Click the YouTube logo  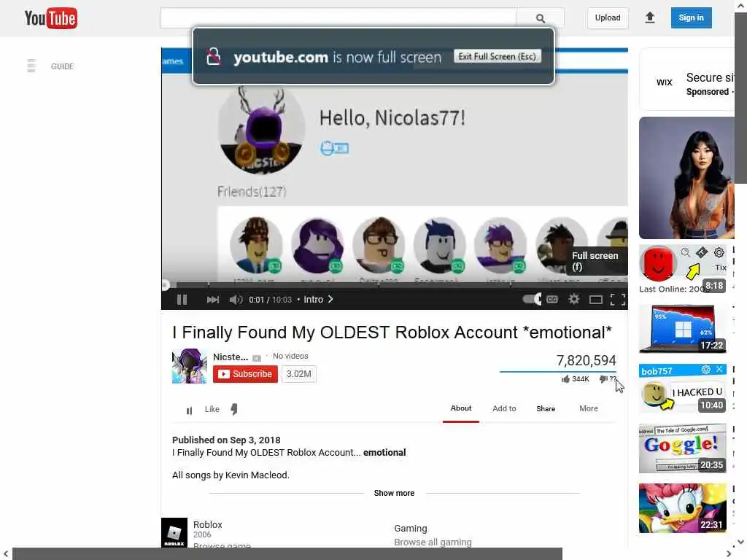(50, 18)
